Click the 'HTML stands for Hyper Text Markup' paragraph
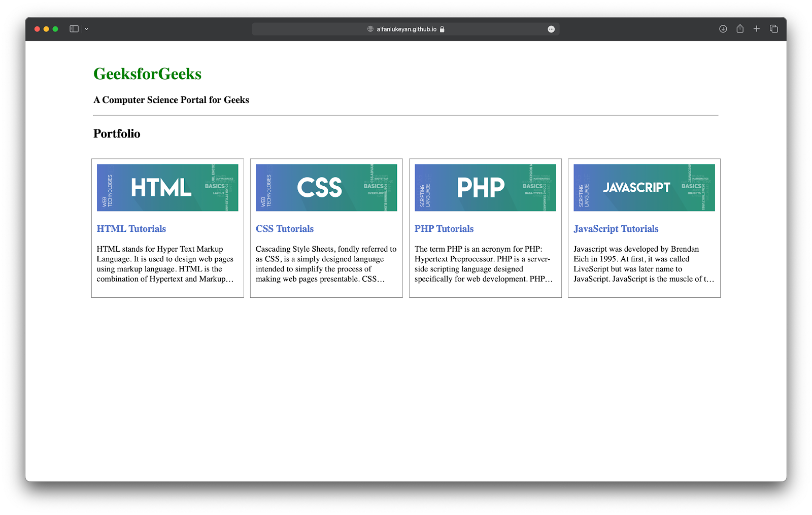 tap(165, 264)
